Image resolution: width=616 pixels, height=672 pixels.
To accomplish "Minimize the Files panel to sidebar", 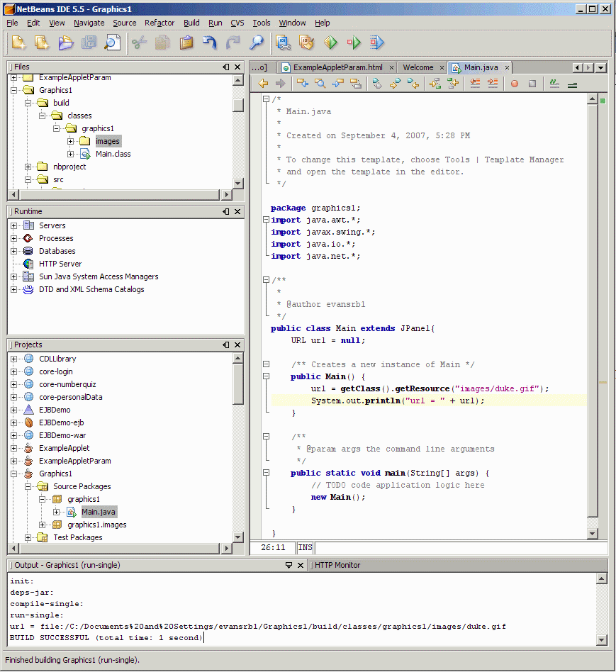I will pos(226,67).
